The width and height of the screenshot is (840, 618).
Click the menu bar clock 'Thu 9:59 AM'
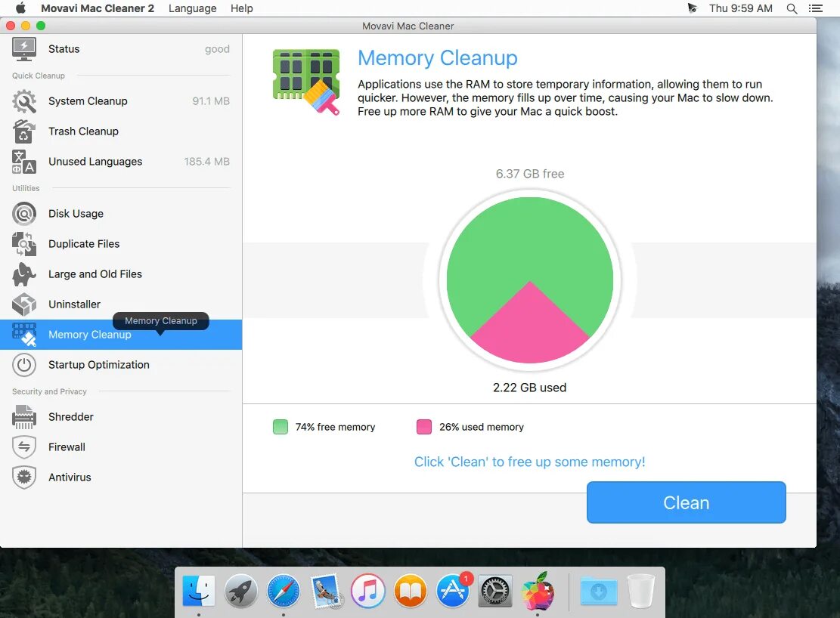pos(741,8)
